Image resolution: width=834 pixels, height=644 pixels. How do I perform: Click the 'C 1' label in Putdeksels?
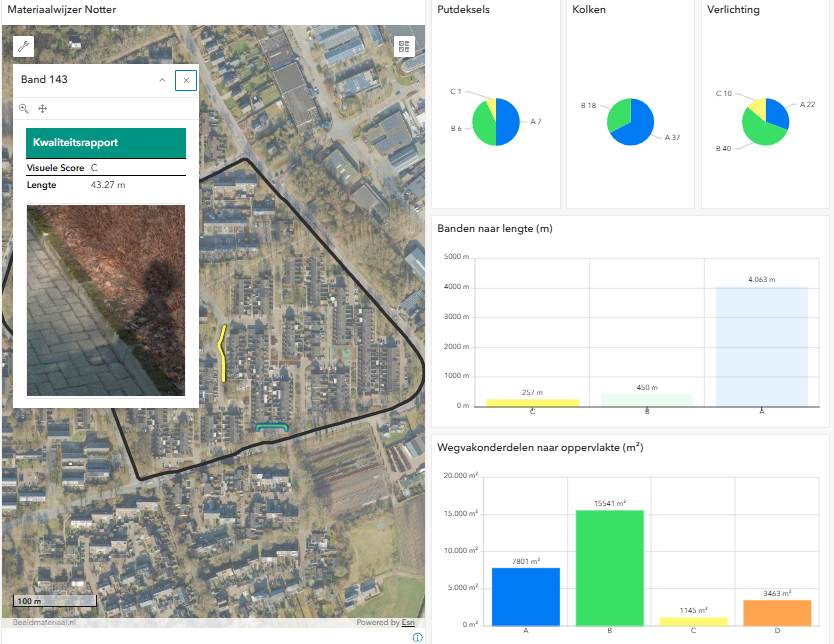coord(456,91)
